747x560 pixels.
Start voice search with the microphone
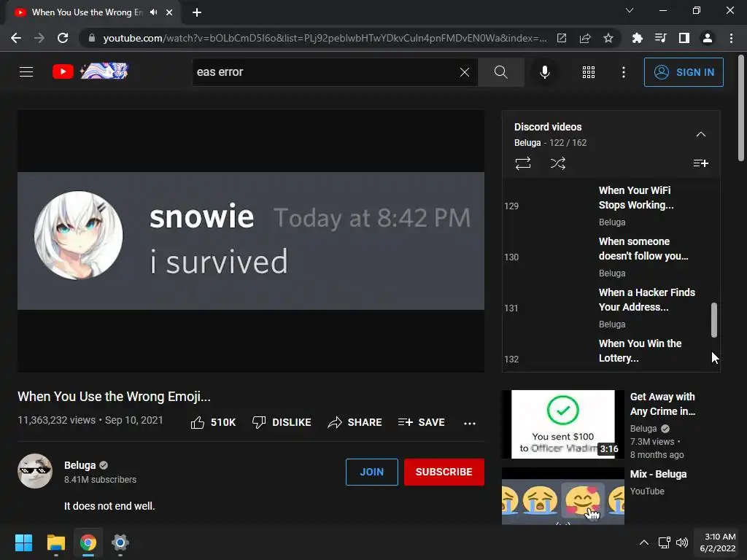pyautogui.click(x=544, y=72)
